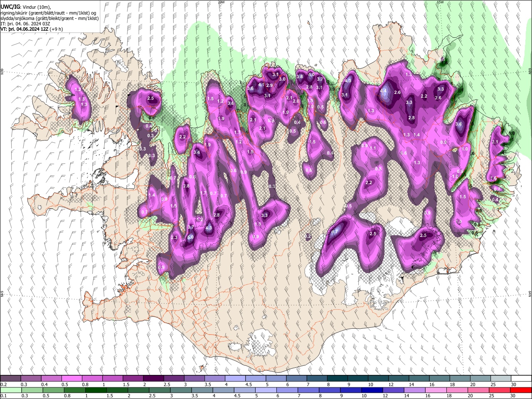The width and height of the screenshot is (532, 399).
Task: Click the dark green bottom legend swatch between 1 and 1.5
Action: pyautogui.click(x=96, y=390)
